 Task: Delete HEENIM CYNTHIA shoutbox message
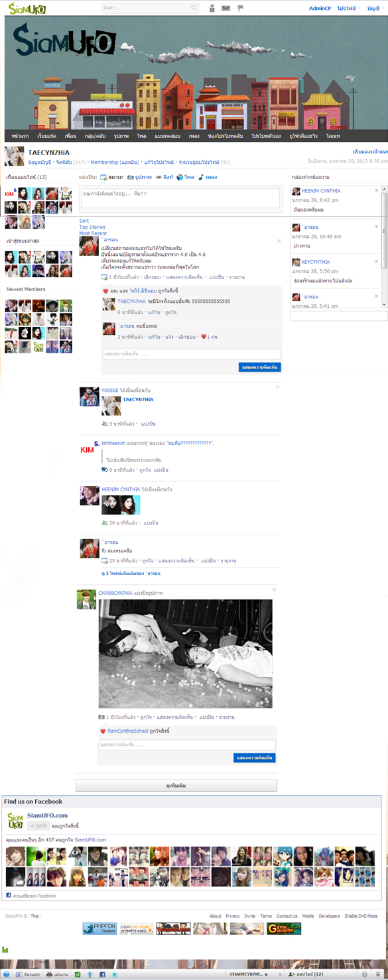coord(376,190)
